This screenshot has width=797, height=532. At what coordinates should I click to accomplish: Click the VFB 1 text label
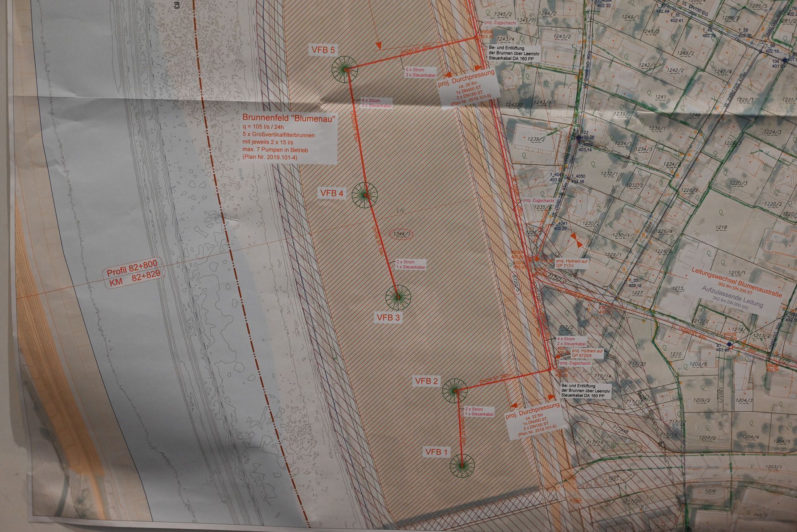pyautogui.click(x=436, y=452)
